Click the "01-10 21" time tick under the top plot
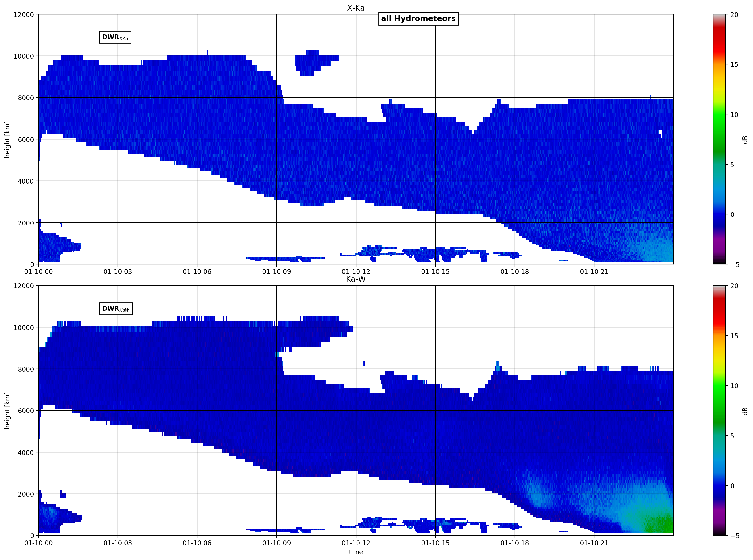The height and width of the screenshot is (560, 753). coord(594,272)
